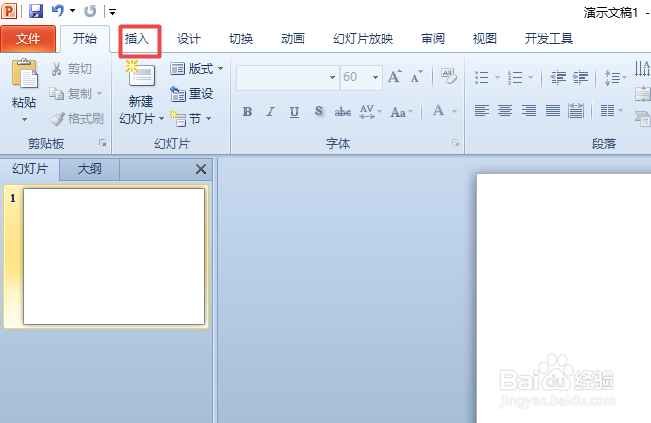Open the font color dropdown arrow
The height and width of the screenshot is (423, 651).
pyautogui.click(x=455, y=111)
